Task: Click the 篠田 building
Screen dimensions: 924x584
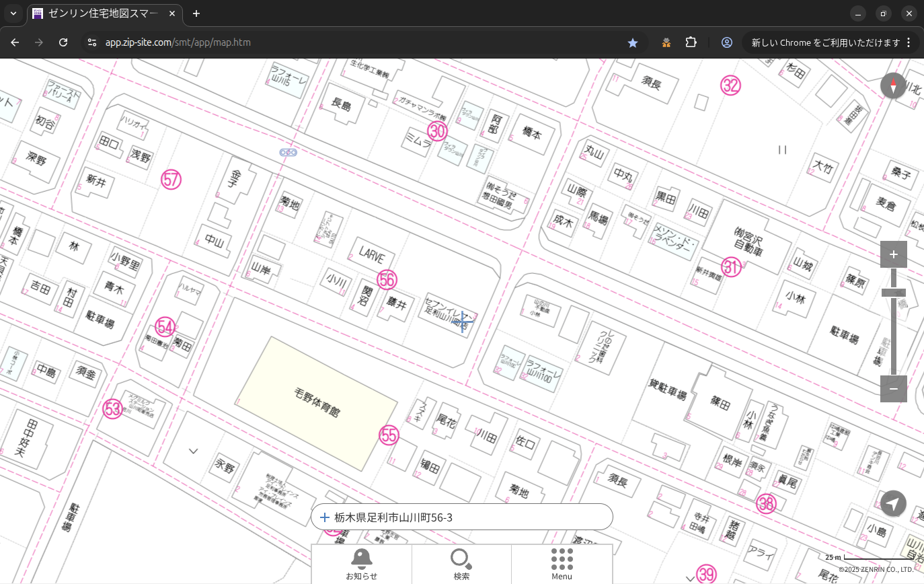Action: pyautogui.click(x=720, y=402)
